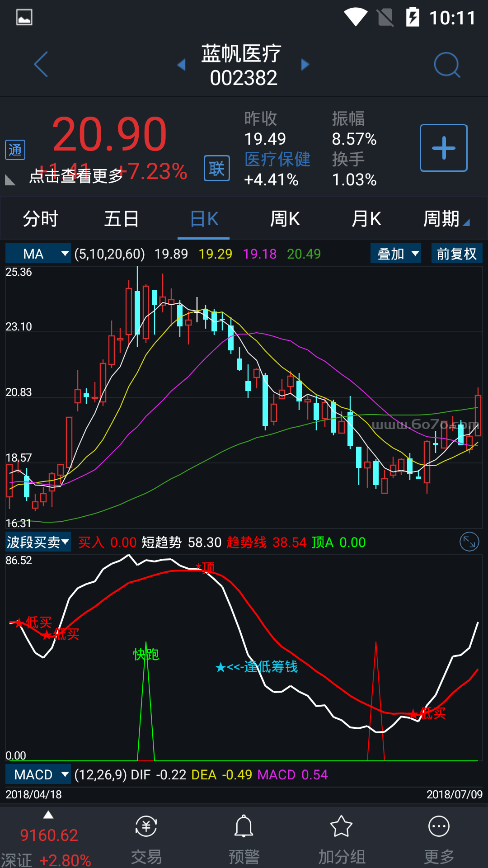Select the 五日 tab
Viewport: 488px width, 868px height.
click(122, 219)
